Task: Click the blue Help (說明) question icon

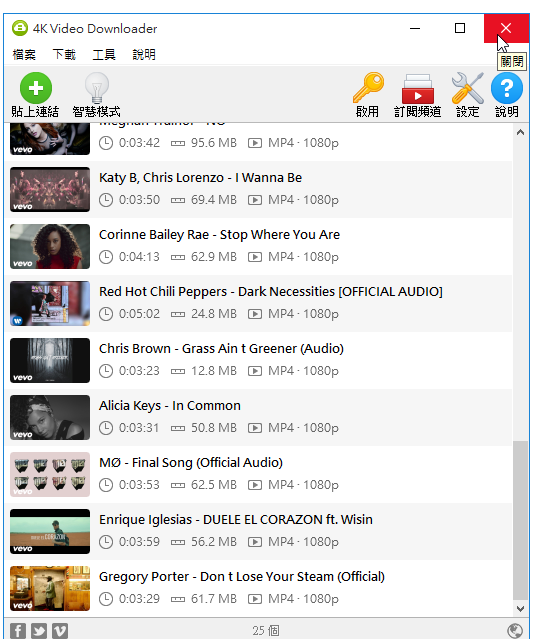Action: tap(507, 95)
